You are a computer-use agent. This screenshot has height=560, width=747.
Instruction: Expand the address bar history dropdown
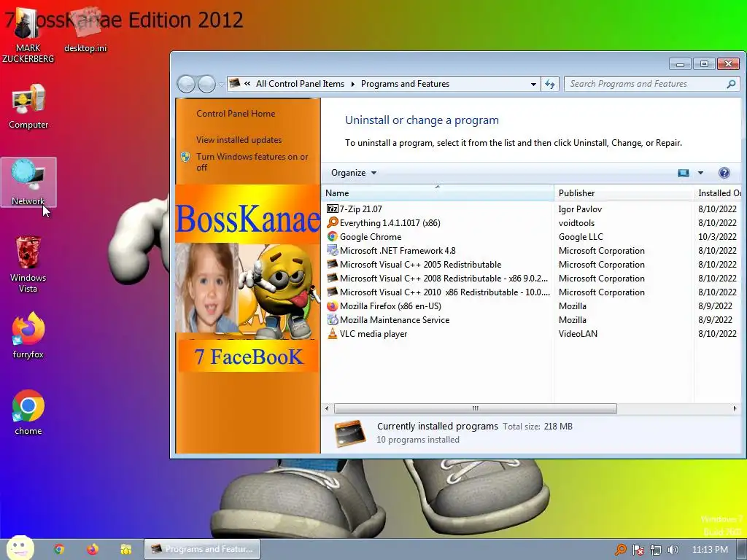[533, 85]
